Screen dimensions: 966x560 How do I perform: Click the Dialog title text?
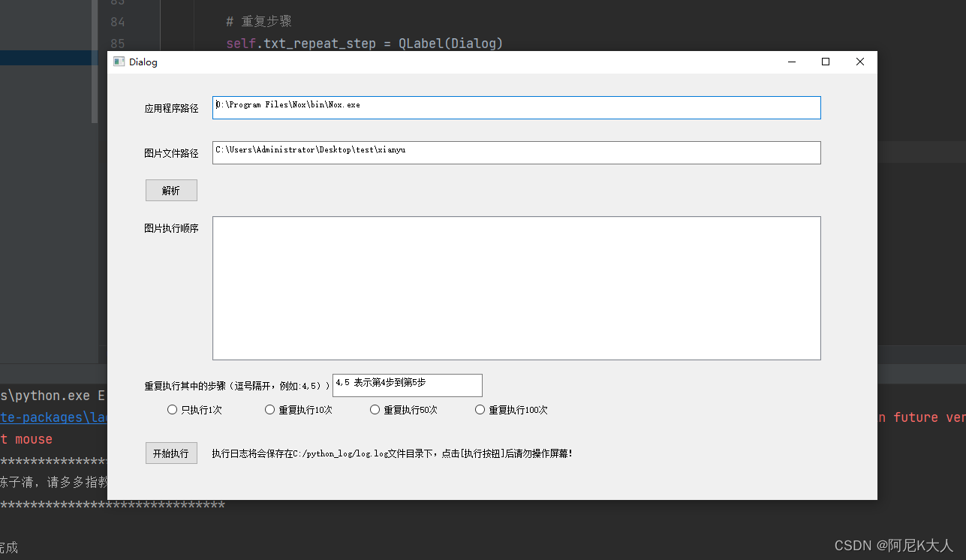pyautogui.click(x=143, y=62)
